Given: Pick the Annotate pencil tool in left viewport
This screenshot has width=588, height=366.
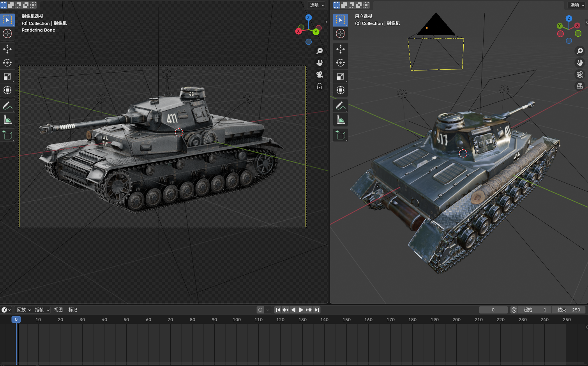Looking at the screenshot, I should pos(7,106).
